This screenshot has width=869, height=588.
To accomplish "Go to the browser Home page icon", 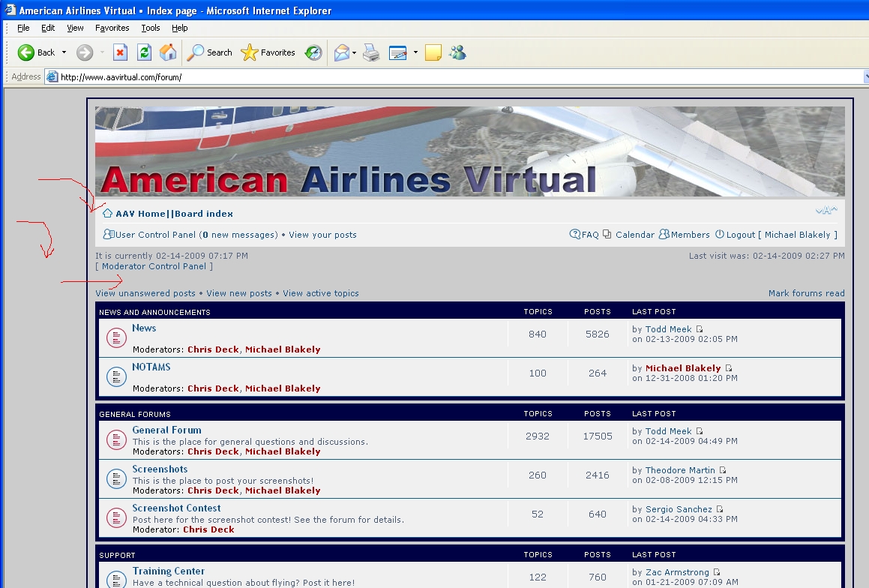I will click(168, 52).
